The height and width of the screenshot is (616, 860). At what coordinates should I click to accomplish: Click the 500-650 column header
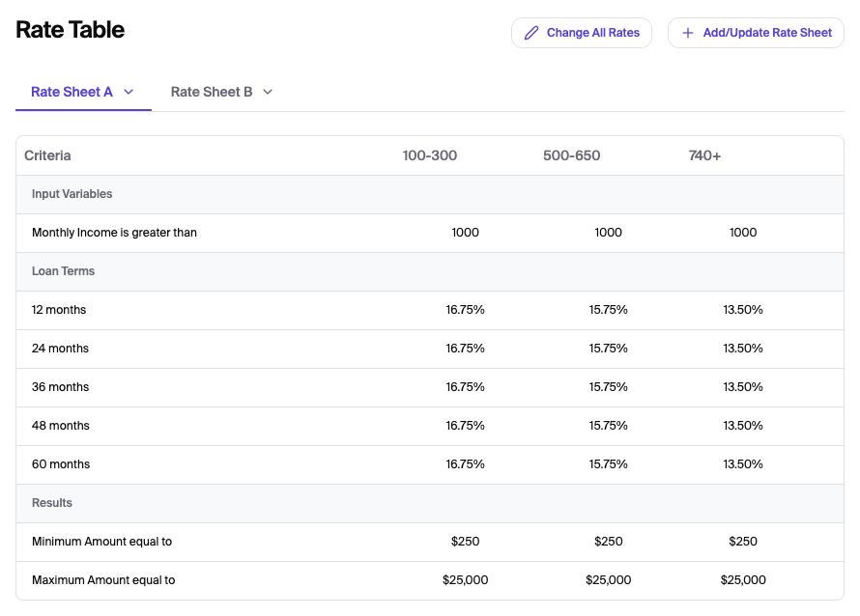tap(571, 155)
